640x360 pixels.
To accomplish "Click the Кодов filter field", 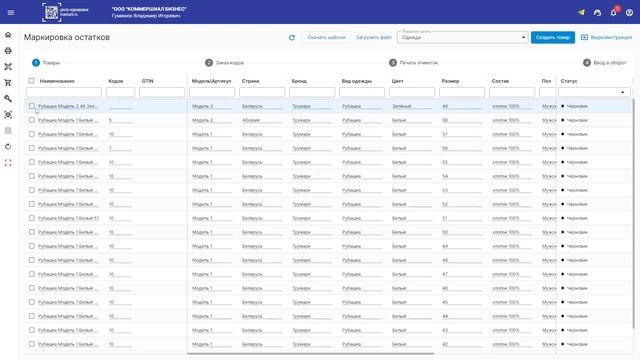I will click(x=120, y=92).
